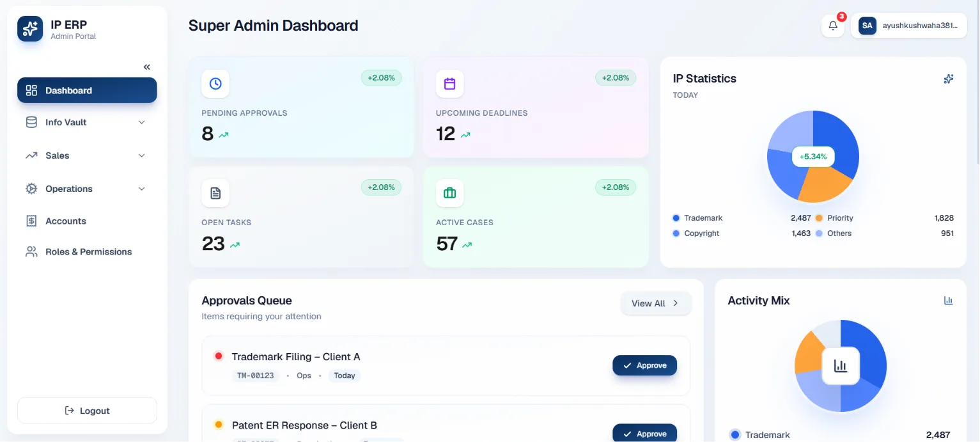Click the +2.08% badge on Pending Approvals card
The height and width of the screenshot is (442, 980).
pyautogui.click(x=382, y=78)
